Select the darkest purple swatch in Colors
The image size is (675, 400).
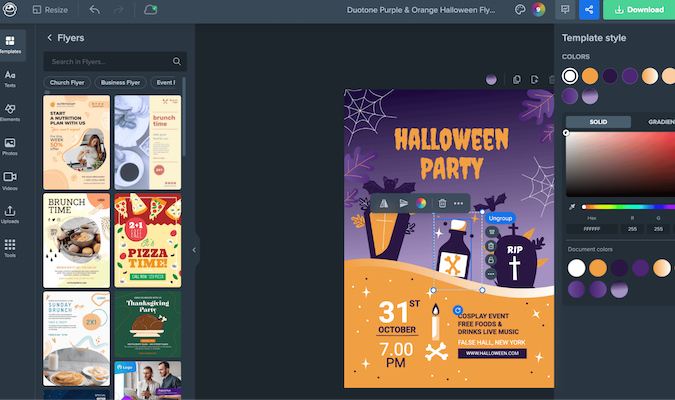tap(610, 76)
